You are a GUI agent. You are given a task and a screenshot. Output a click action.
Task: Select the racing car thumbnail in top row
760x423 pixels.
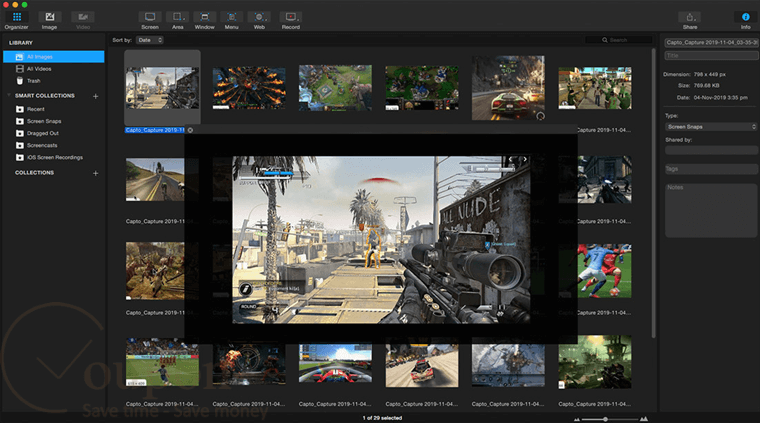(x=508, y=88)
